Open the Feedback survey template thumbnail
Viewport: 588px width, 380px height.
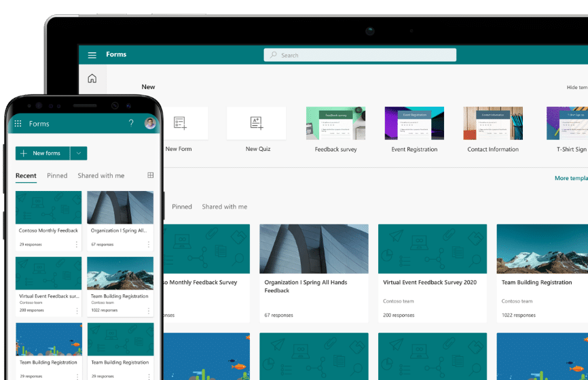pos(335,123)
